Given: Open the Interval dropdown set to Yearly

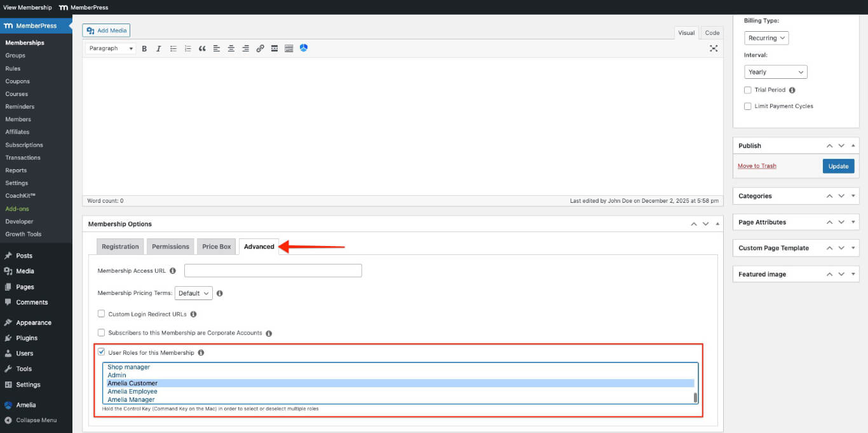Looking at the screenshot, I should [x=775, y=72].
